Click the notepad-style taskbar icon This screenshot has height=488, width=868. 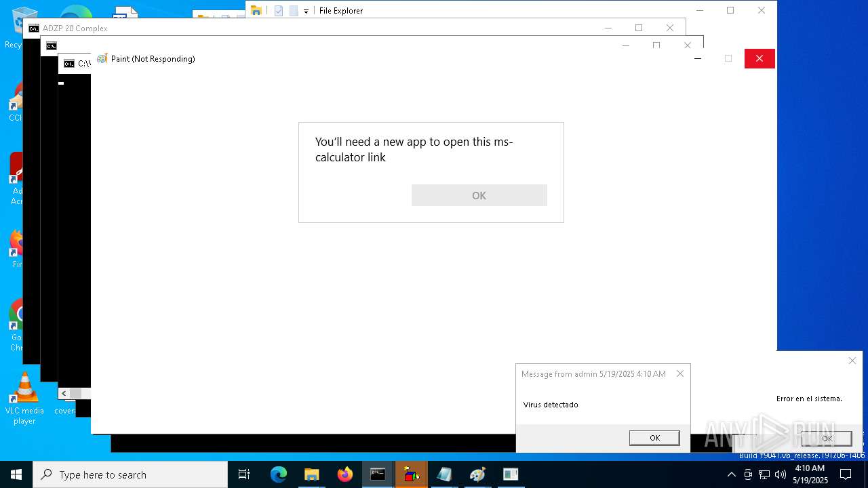click(x=444, y=474)
